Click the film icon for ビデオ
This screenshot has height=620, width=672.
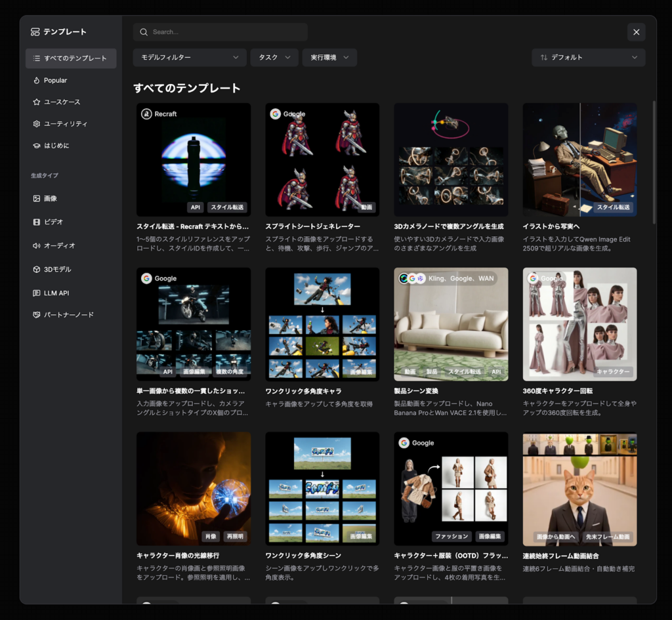[37, 222]
